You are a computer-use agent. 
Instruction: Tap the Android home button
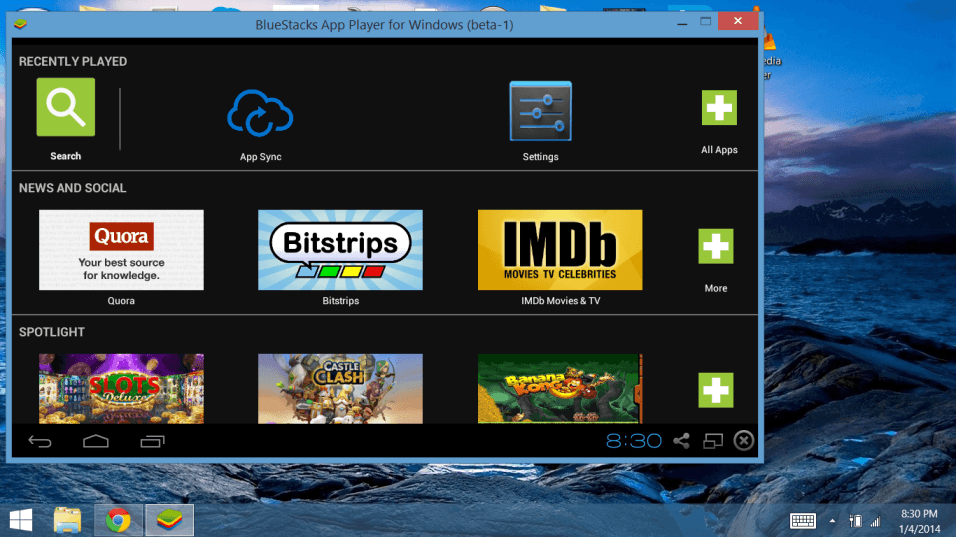[x=96, y=441]
